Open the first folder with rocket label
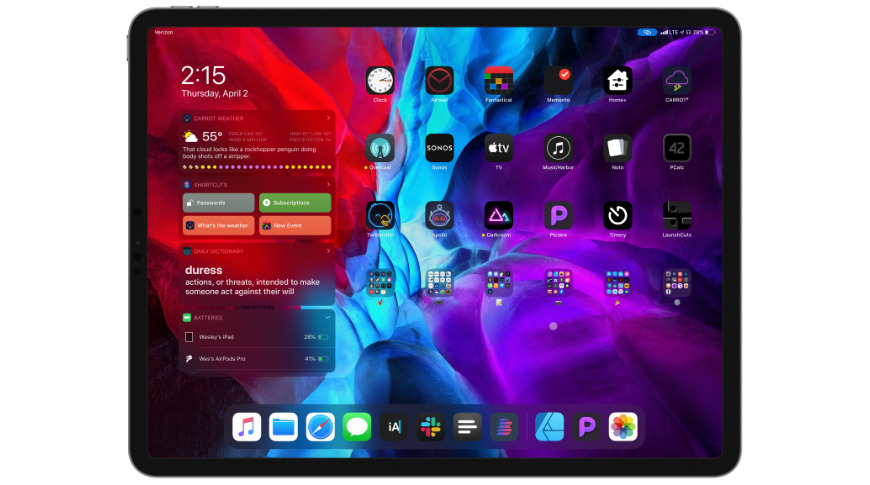Image resolution: width=870 pixels, height=485 pixels. [x=380, y=282]
